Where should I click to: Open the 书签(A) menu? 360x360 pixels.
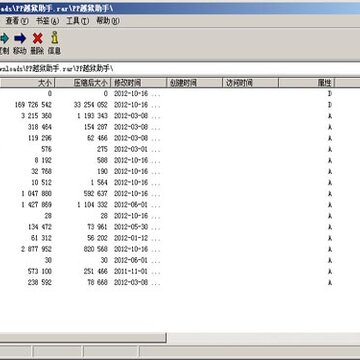(47, 21)
